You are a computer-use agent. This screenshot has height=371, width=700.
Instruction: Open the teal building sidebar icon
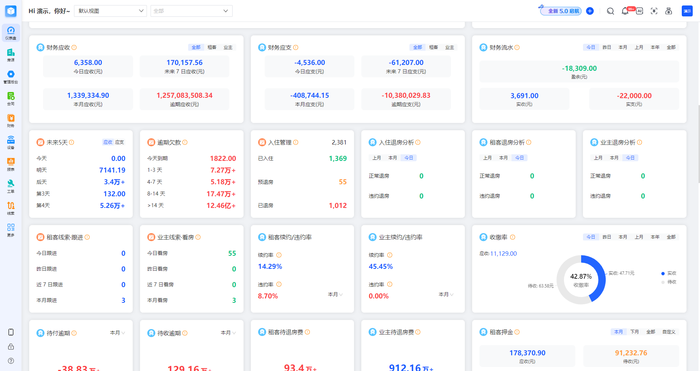pos(11,52)
